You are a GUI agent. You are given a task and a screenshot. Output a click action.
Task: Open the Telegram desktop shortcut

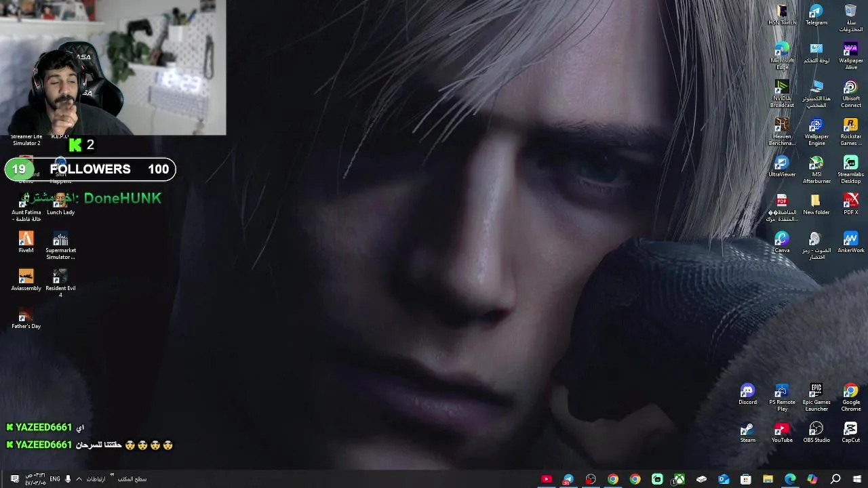point(816,15)
